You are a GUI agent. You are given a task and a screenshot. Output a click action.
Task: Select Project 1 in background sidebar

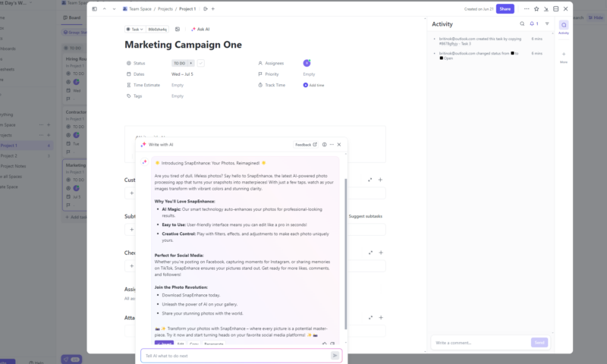[26, 146]
